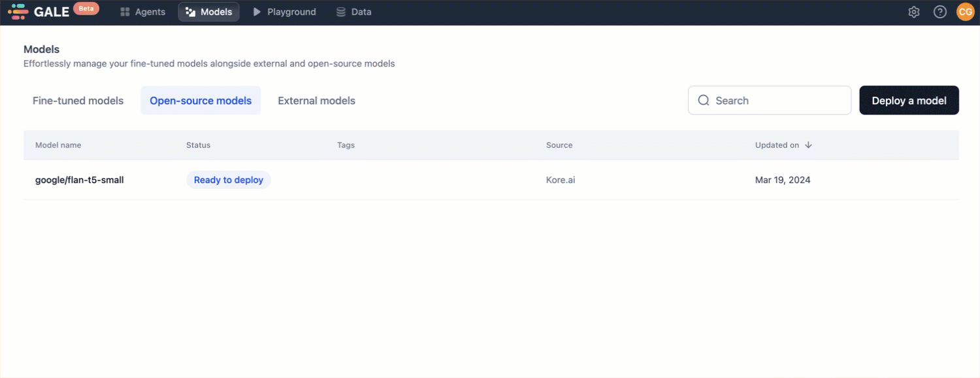Open the Playground section
This screenshot has width=980, height=378.
click(x=284, y=12)
